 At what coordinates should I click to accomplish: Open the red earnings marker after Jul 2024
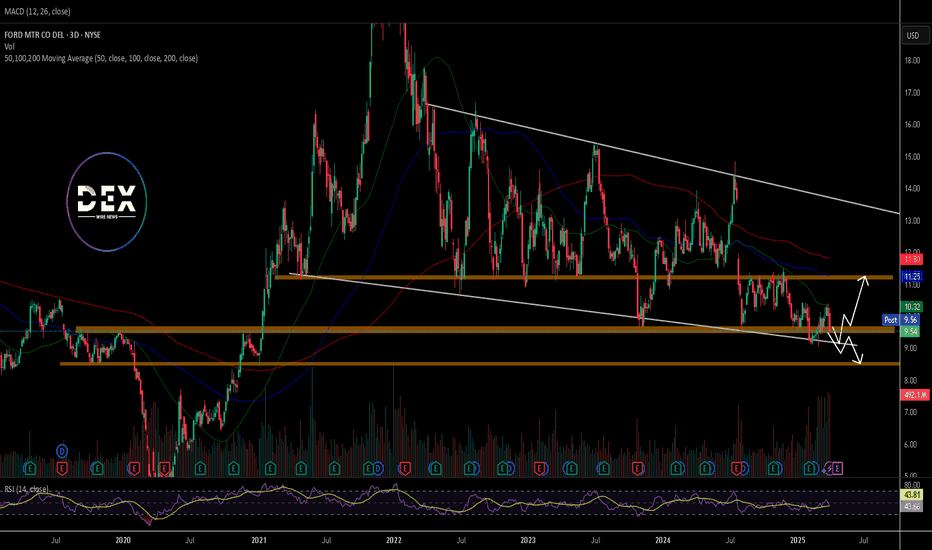coord(737,469)
